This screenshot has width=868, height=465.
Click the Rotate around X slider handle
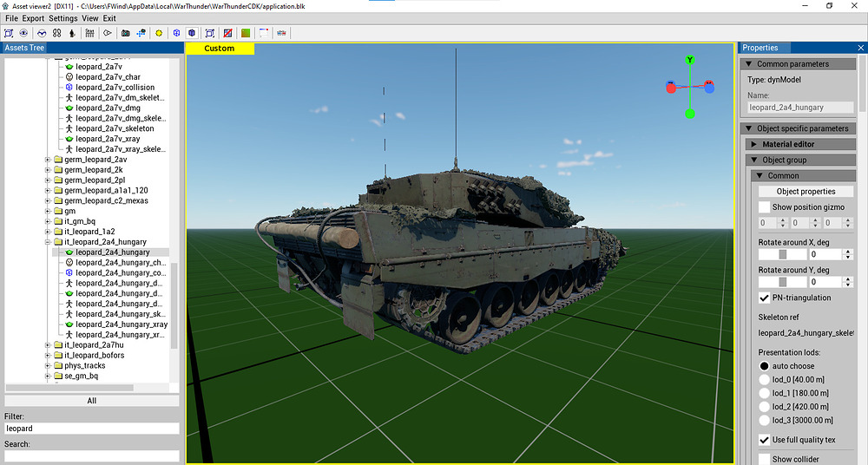pos(783,255)
